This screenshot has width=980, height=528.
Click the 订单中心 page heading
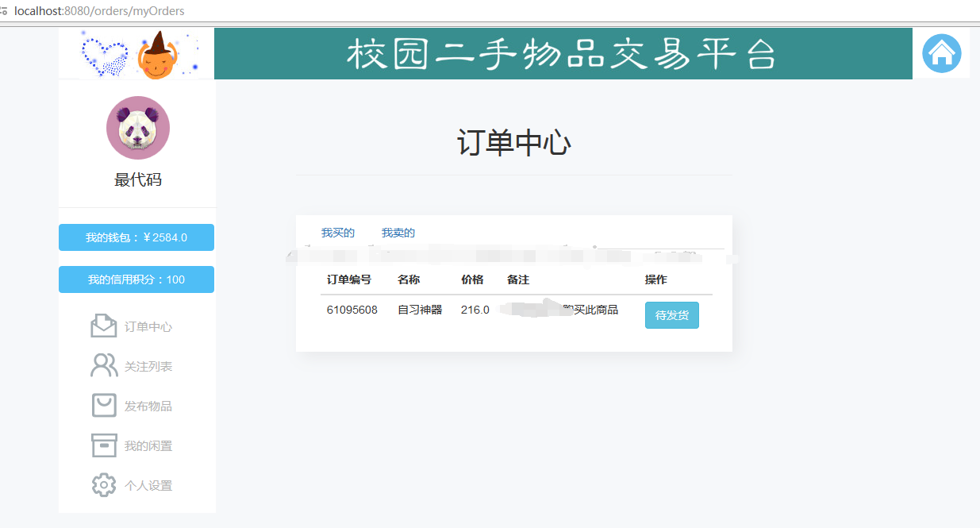(514, 143)
